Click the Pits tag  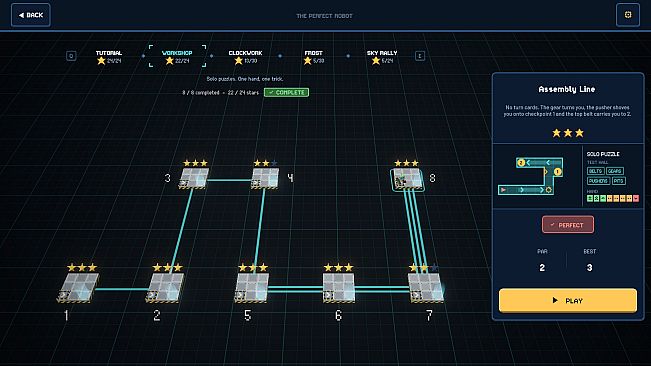point(618,181)
